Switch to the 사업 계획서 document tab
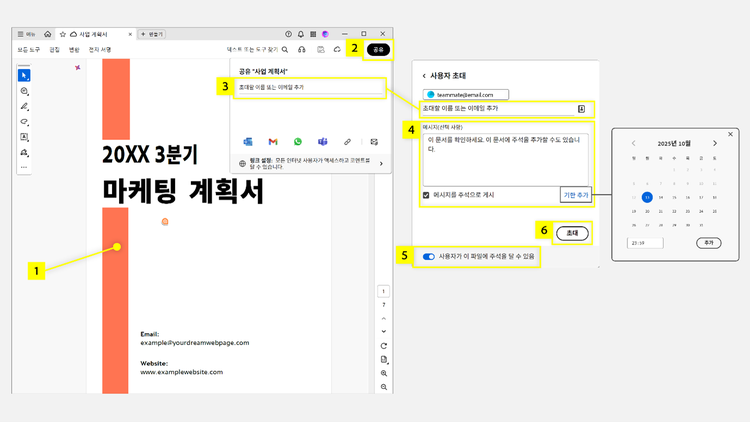This screenshot has width=750, height=422. 96,34
